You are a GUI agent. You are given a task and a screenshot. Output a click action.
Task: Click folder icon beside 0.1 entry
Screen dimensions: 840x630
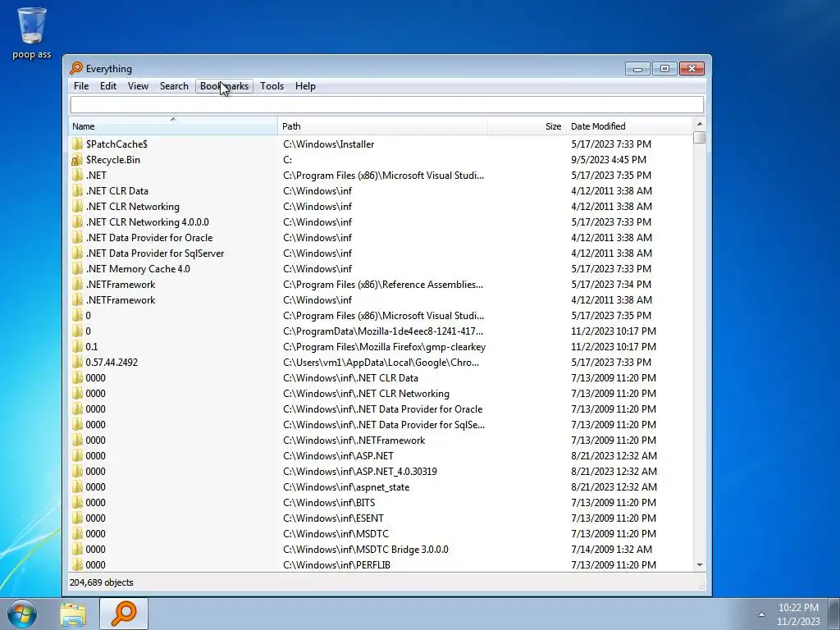77,347
